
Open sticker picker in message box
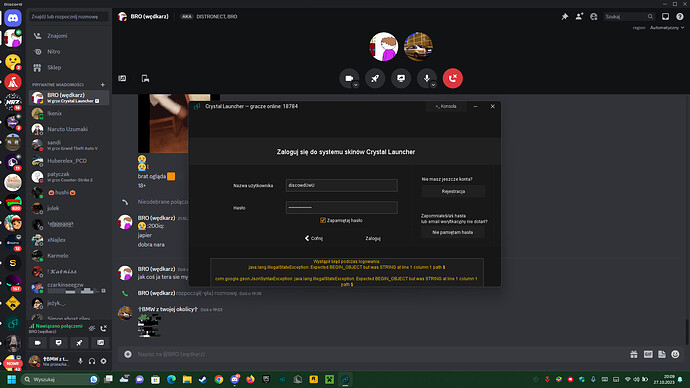coord(661,354)
